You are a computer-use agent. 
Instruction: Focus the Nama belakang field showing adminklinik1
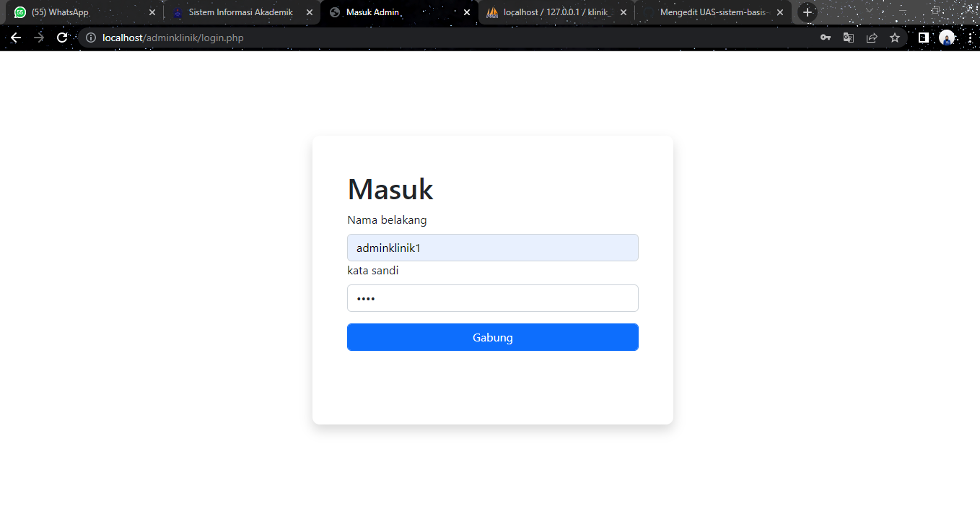pyautogui.click(x=493, y=247)
